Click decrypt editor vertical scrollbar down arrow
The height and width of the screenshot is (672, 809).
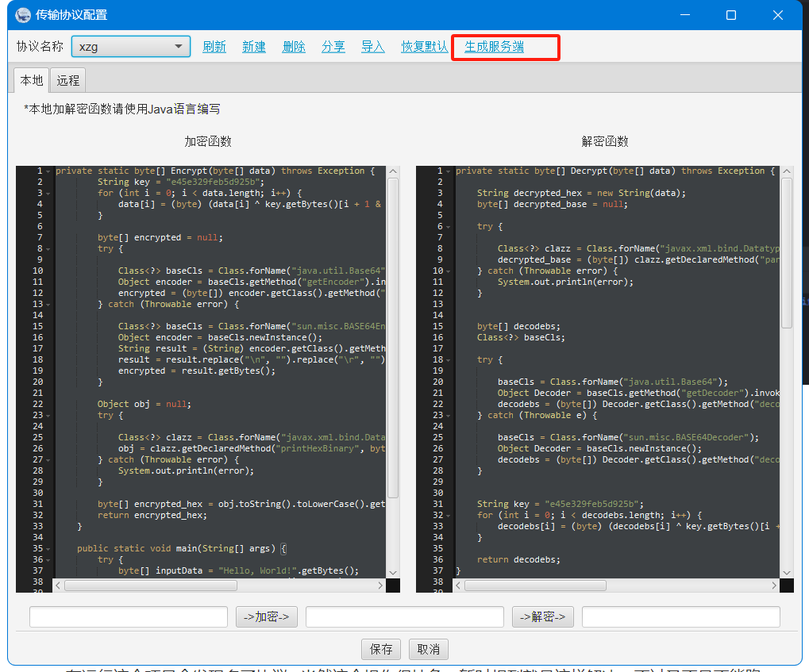pos(786,573)
